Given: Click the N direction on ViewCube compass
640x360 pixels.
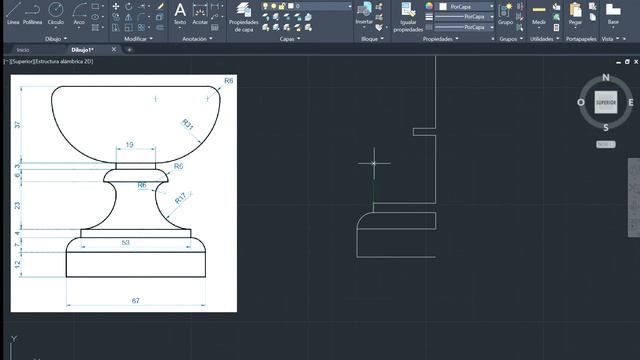Looking at the screenshot, I should [x=606, y=78].
